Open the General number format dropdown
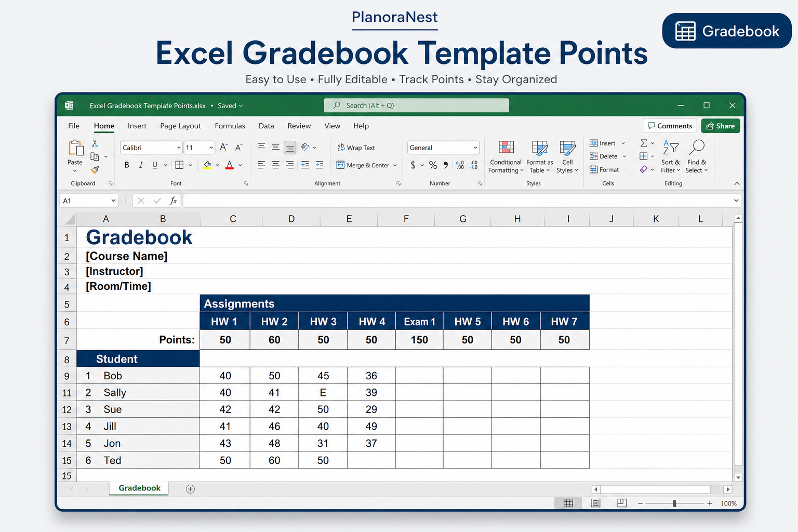The height and width of the screenshot is (532, 798). click(475, 148)
